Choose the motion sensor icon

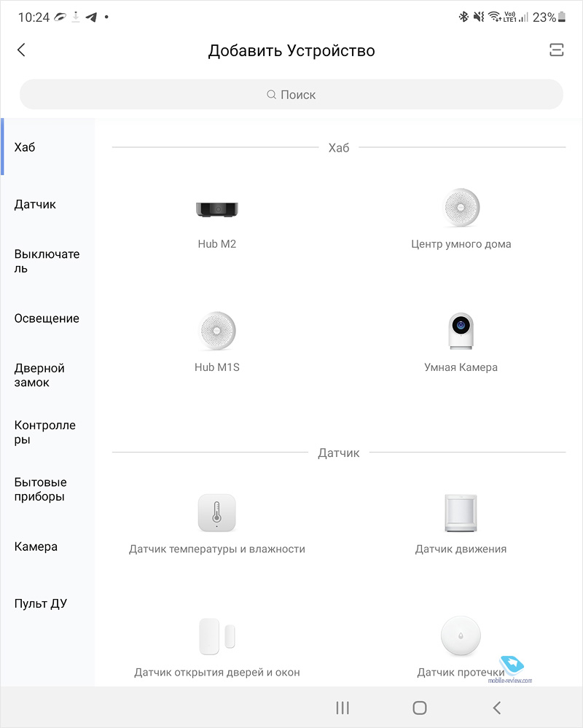[x=461, y=512]
